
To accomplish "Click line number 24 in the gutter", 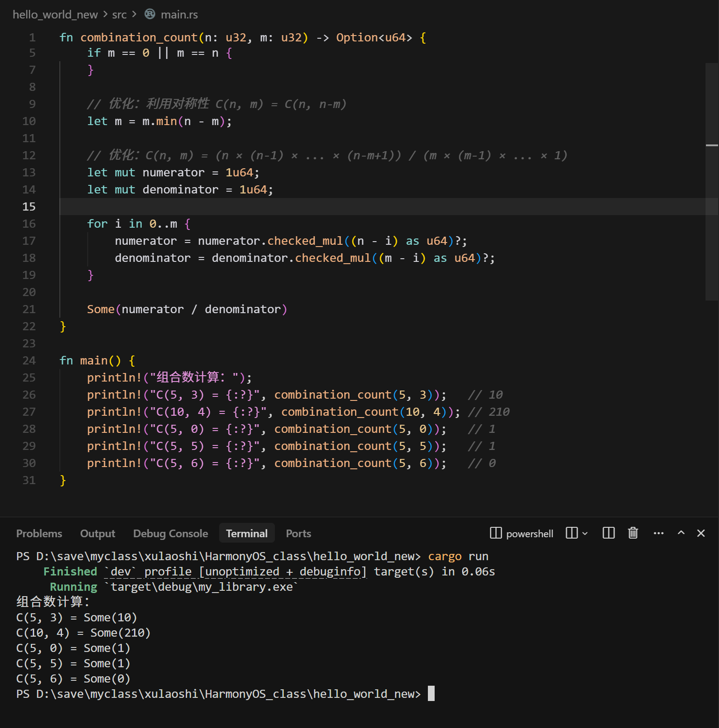I will (29, 360).
